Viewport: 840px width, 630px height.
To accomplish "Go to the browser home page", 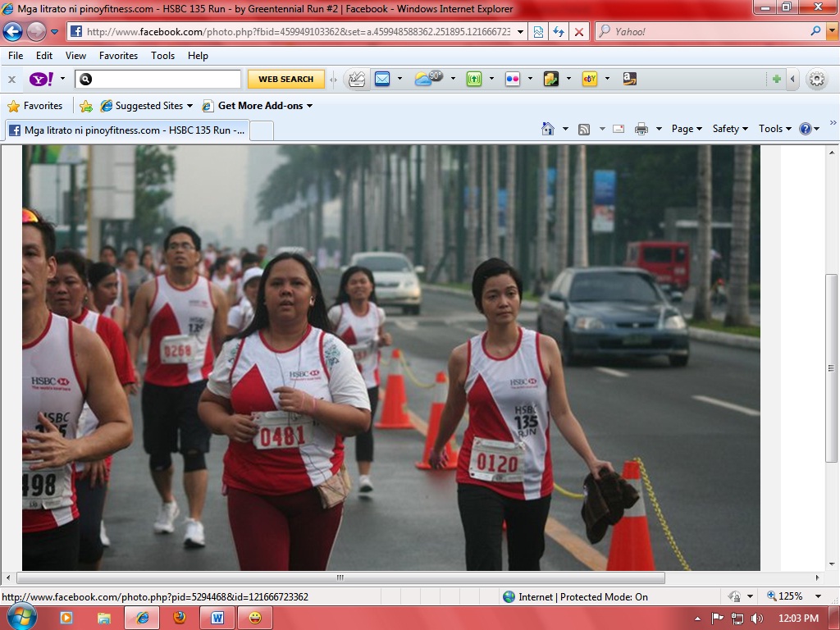I will [547, 129].
